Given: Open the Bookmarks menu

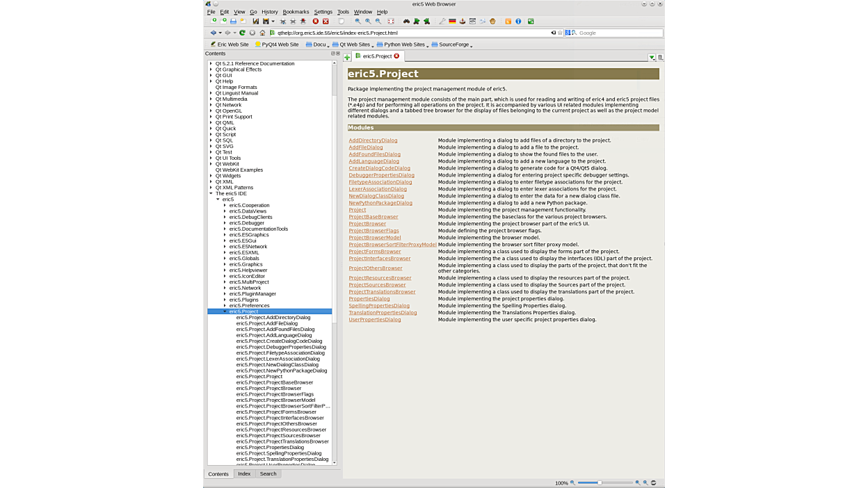Looking at the screenshot, I should point(296,12).
